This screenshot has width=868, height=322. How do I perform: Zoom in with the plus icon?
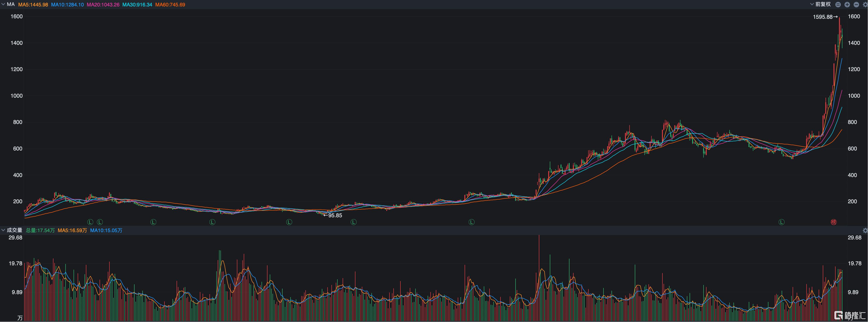coord(847,4)
